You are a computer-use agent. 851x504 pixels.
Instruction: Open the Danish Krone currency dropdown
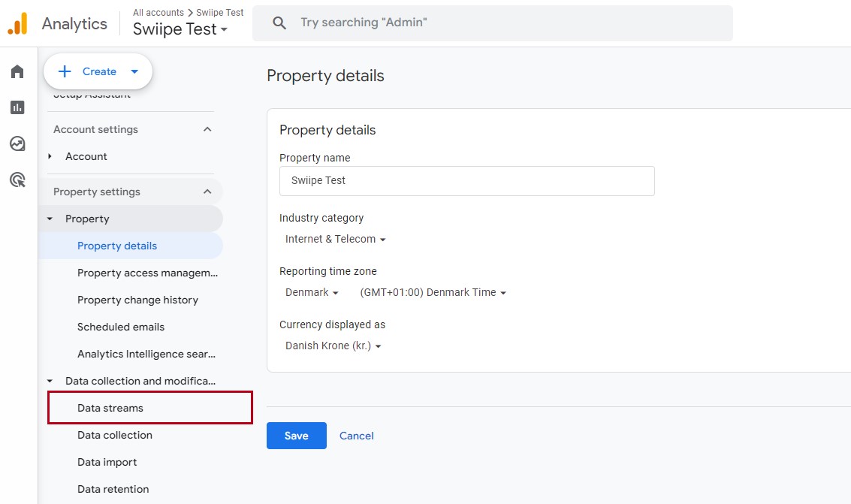(333, 346)
